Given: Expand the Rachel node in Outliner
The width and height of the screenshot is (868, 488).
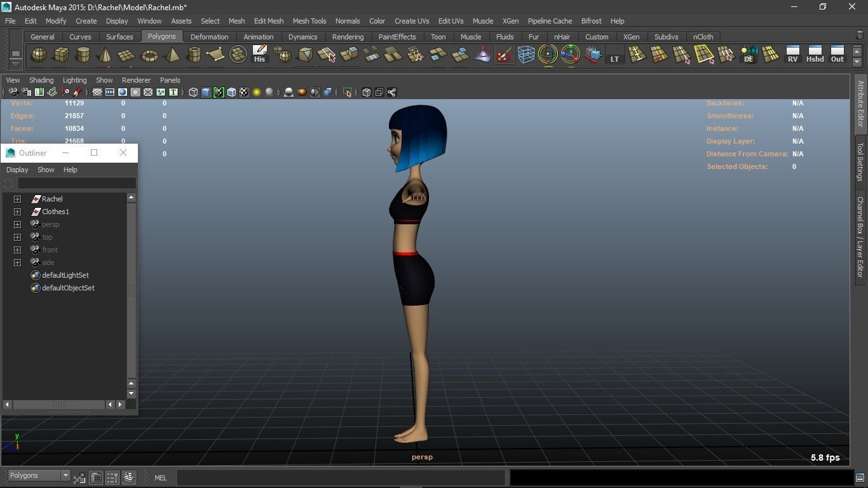Looking at the screenshot, I should pos(18,199).
